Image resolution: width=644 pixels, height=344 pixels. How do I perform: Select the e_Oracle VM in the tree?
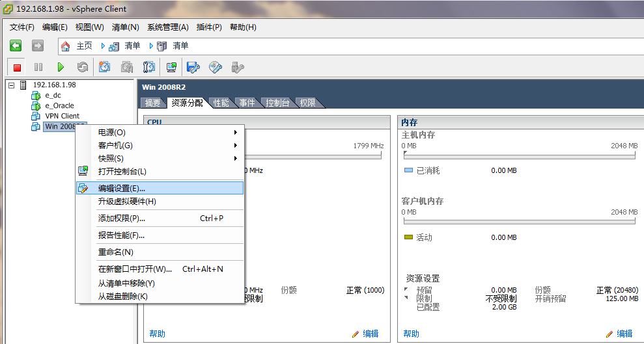(59, 106)
